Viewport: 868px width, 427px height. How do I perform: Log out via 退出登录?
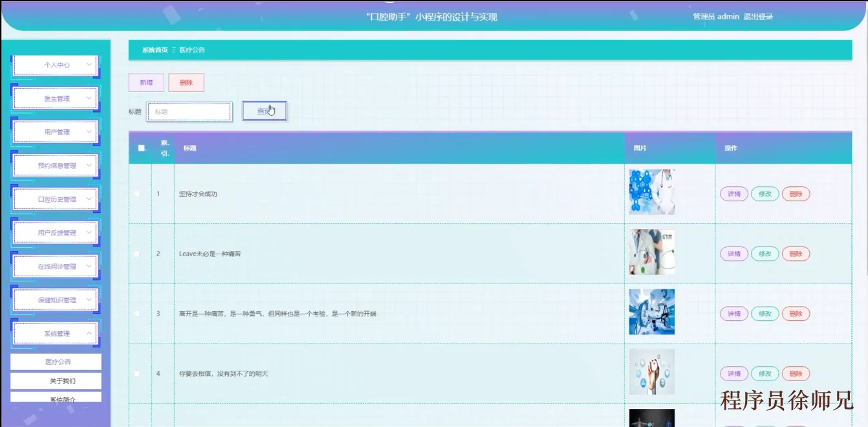(x=758, y=17)
